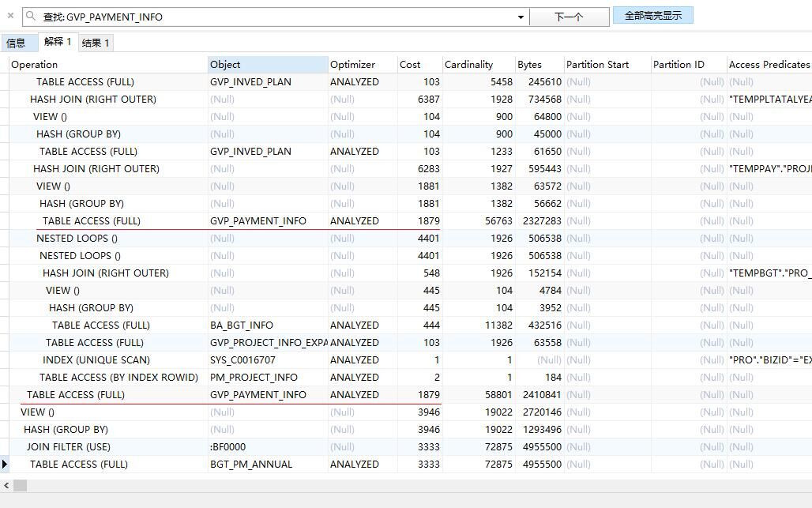Click the 下一个 (Next) button
The width and height of the screenshot is (812, 508).
[569, 17]
